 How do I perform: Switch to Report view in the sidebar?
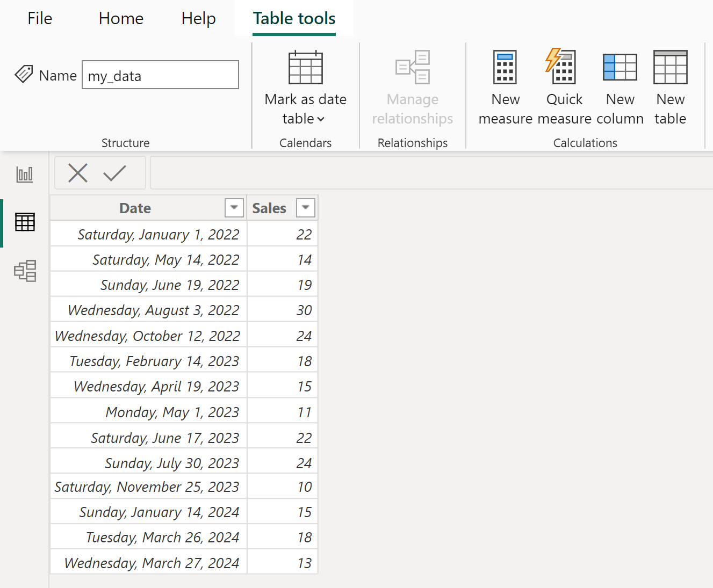click(25, 174)
